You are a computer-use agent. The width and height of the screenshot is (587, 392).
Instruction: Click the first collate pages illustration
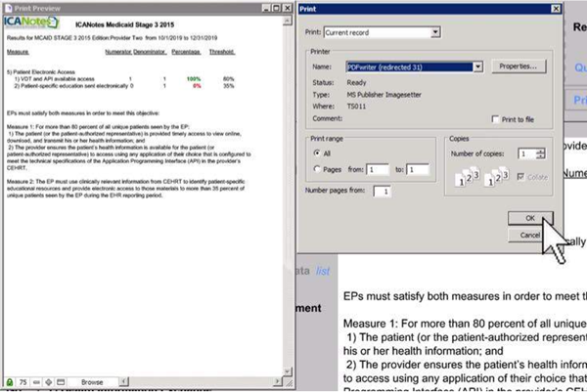point(468,178)
